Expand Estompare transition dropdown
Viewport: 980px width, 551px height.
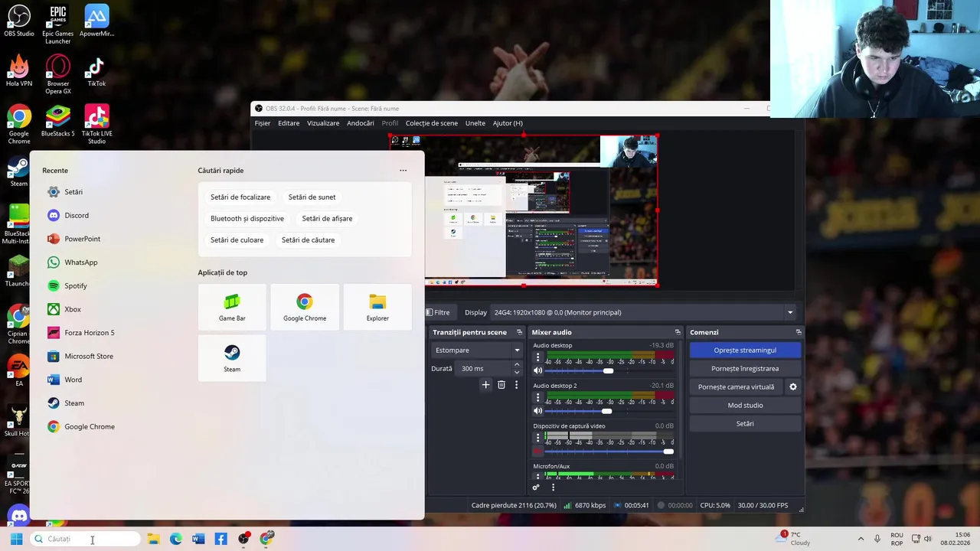click(x=477, y=350)
